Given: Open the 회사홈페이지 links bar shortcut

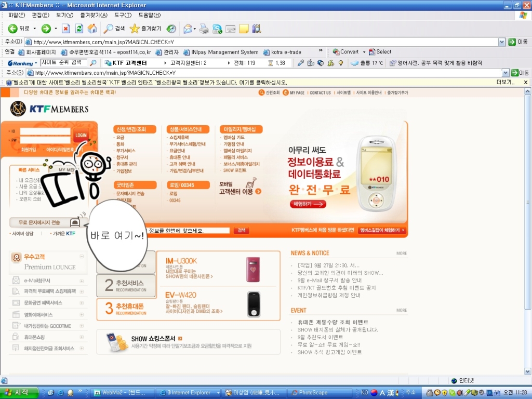Looking at the screenshot, I should click(x=37, y=52).
